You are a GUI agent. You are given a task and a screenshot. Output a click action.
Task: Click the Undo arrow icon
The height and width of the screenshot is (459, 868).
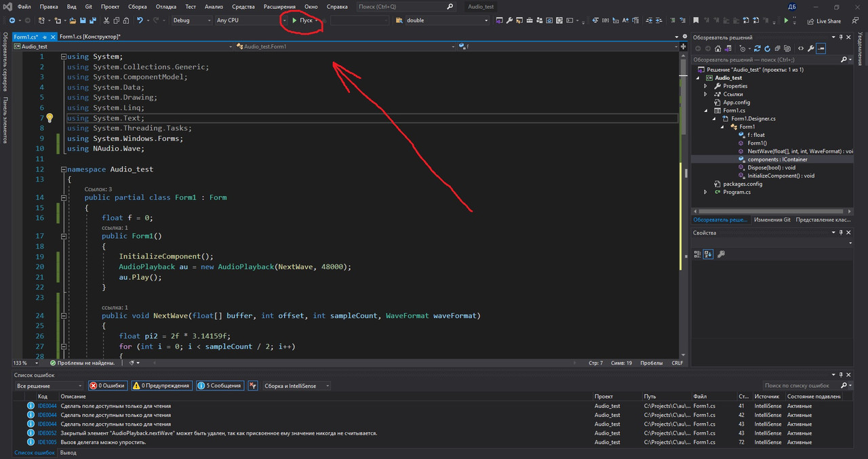click(x=140, y=20)
